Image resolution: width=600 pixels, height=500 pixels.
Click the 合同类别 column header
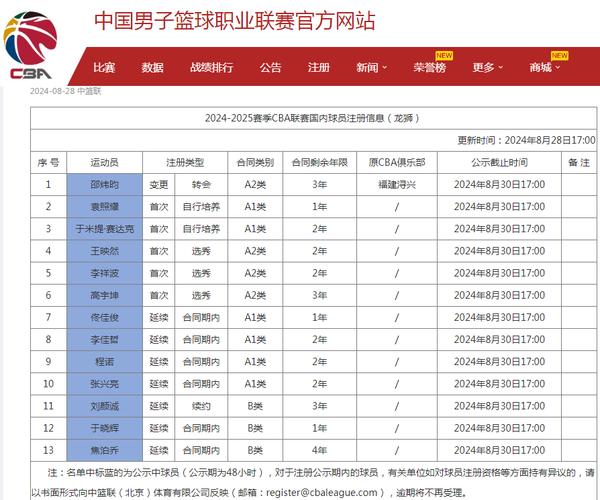pos(255,163)
